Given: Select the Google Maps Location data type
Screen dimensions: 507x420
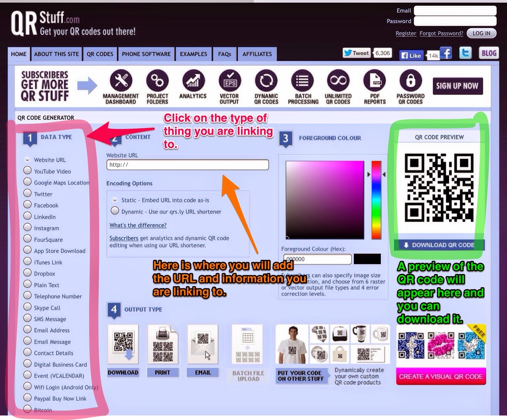Looking at the screenshot, I should [28, 182].
